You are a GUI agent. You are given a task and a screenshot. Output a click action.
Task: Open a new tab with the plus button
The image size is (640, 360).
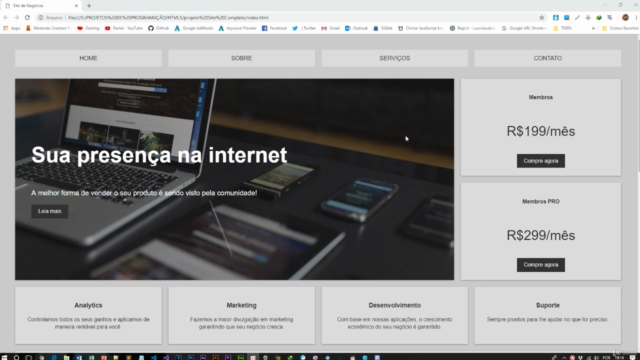click(x=89, y=6)
